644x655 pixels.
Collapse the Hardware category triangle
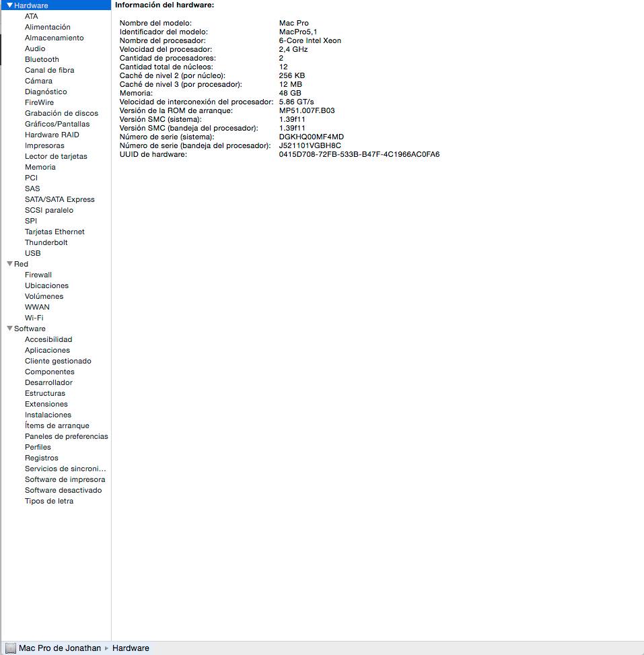(9, 5)
